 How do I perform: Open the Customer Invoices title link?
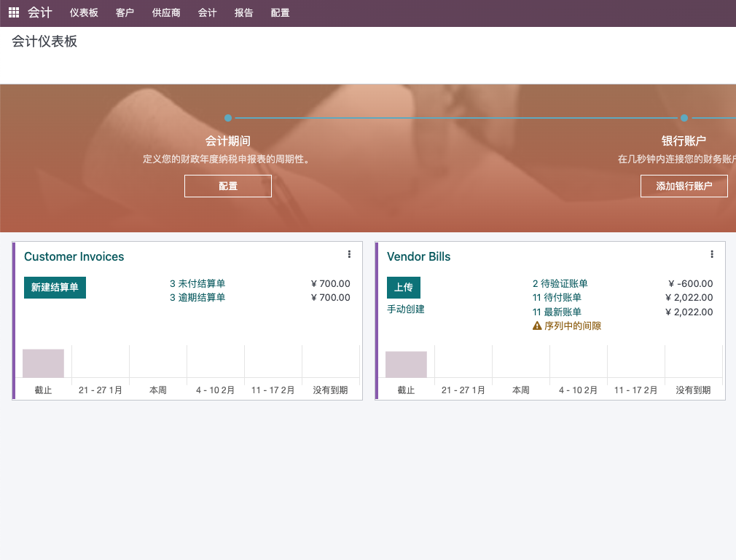point(74,256)
